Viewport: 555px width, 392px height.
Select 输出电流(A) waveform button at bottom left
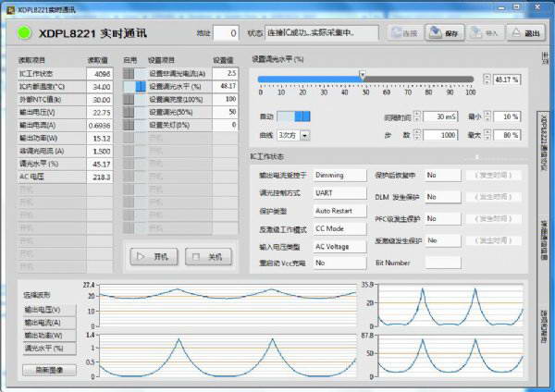click(49, 323)
